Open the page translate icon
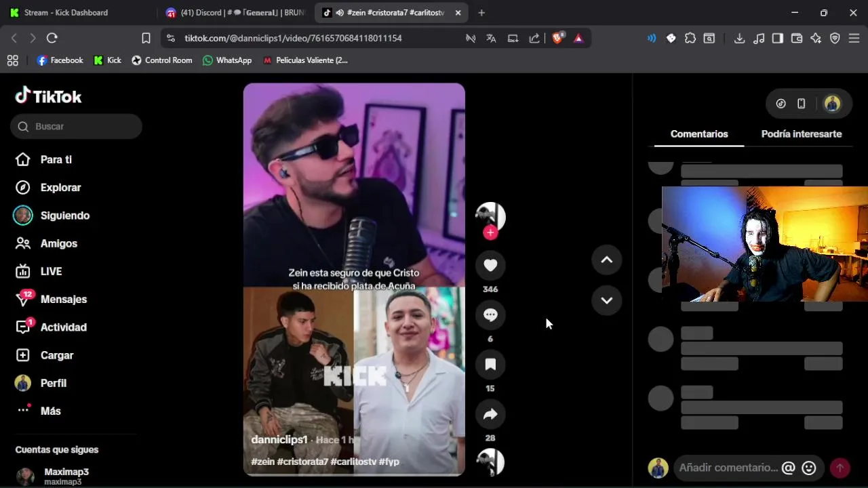Screen dimensions: 868x488 [491, 39]
